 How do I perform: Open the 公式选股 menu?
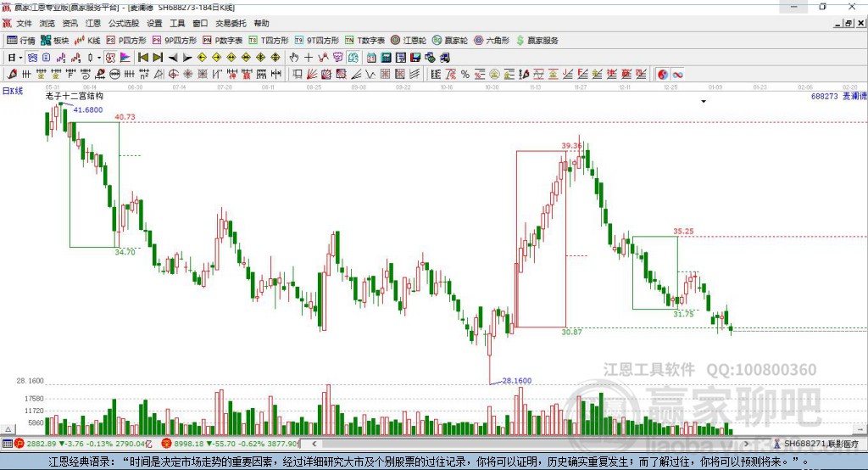pos(124,23)
